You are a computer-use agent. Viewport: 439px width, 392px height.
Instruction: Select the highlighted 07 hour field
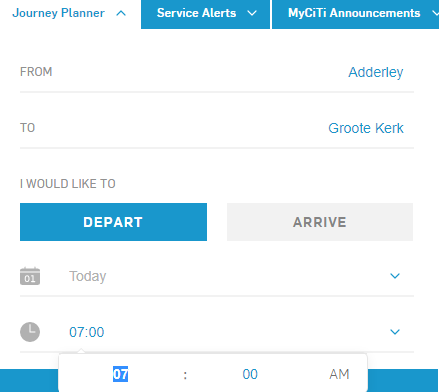[120, 374]
